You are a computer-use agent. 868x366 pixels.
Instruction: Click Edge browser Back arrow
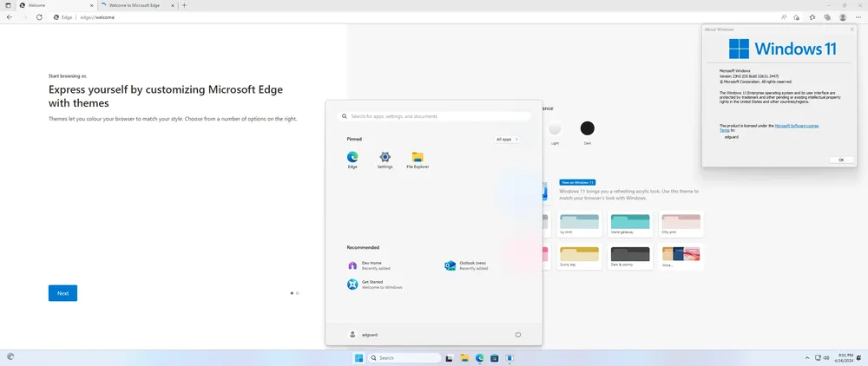10,17
